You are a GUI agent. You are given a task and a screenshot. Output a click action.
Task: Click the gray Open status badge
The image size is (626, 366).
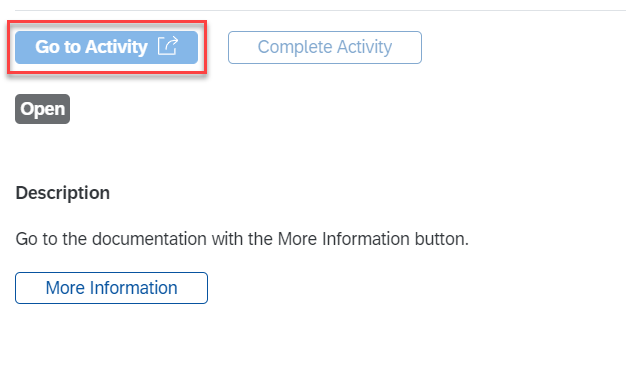[x=42, y=109]
